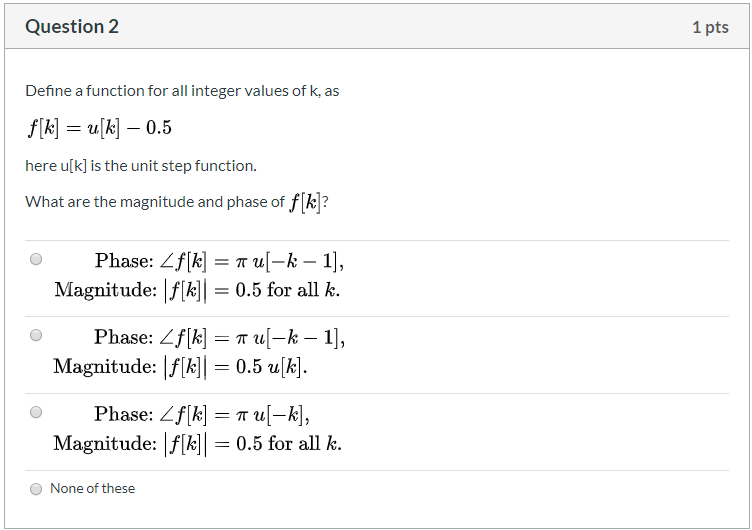Viewport: 752px width, 530px height.
Task: Click third option's 'Phase: π u[−k]' line
Action: (201, 414)
